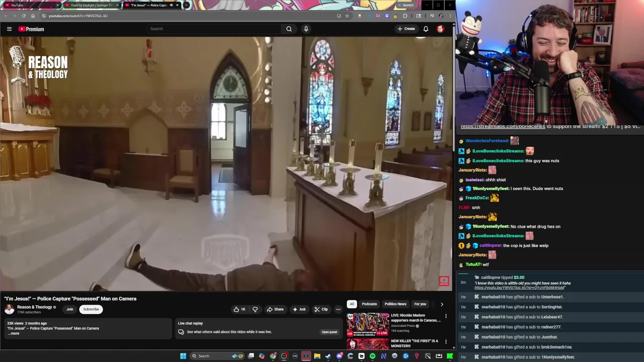The image size is (644, 362).
Task: Subscribe to Reason & Theology
Action: [x=91, y=309]
